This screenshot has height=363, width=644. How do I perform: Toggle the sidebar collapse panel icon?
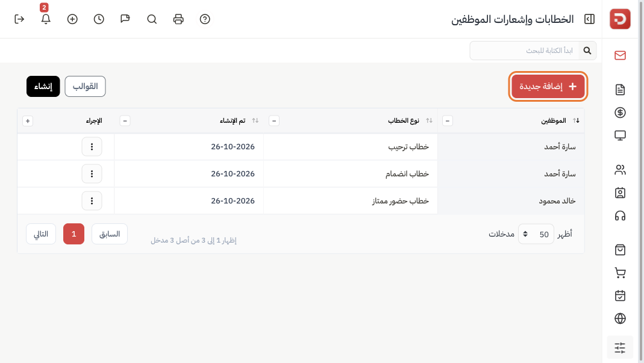click(589, 19)
